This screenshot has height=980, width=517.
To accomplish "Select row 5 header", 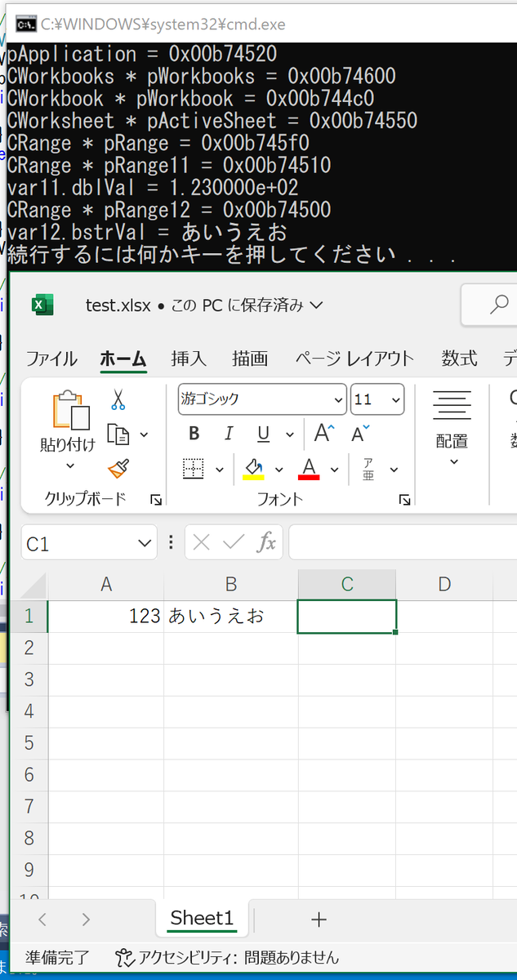I will [29, 743].
